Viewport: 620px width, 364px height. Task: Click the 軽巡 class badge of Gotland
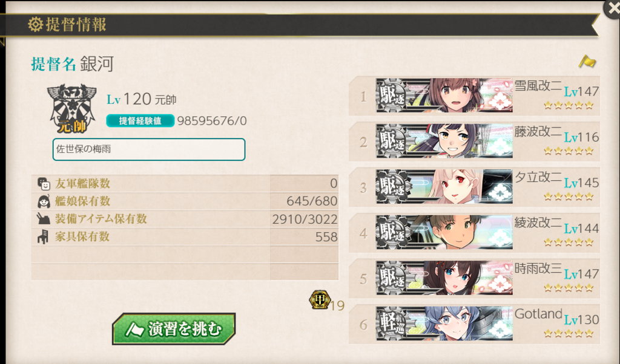tap(392, 323)
